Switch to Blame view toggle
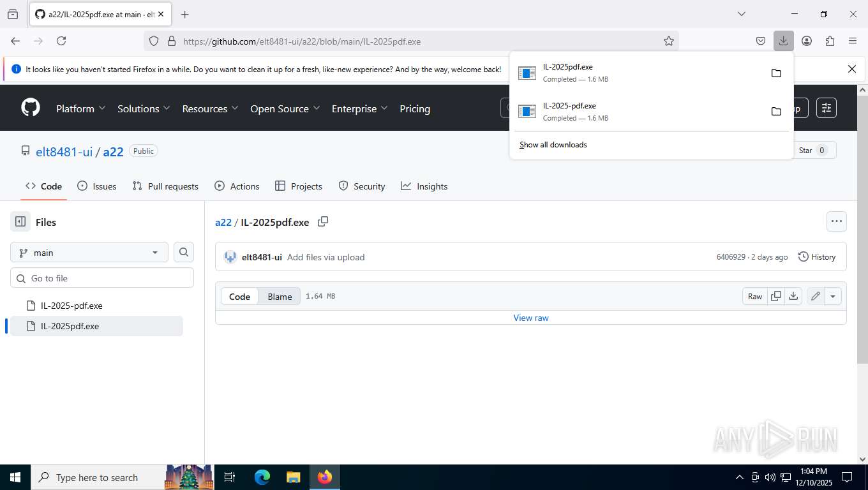This screenshot has width=868, height=490. (x=280, y=296)
